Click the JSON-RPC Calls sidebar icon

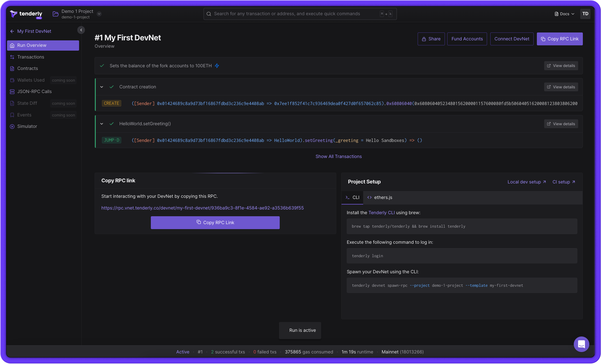[x=12, y=91]
